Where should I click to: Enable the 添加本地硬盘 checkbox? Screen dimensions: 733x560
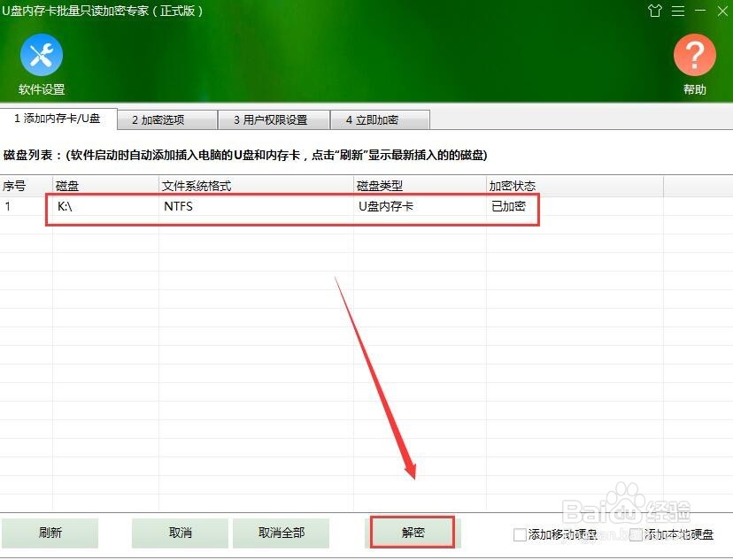[635, 534]
